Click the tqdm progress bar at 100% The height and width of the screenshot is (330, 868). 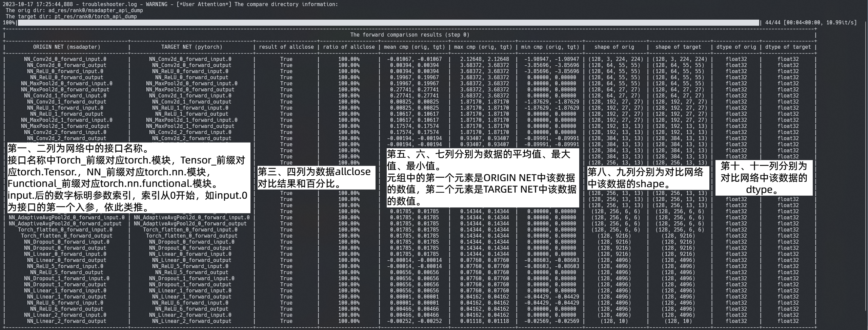(x=388, y=23)
